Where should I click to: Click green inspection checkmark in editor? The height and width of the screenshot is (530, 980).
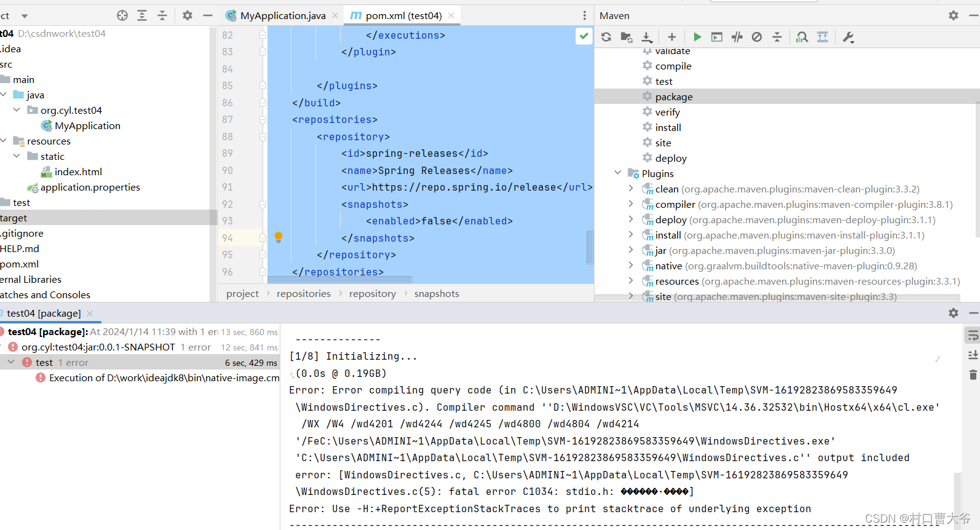[584, 36]
